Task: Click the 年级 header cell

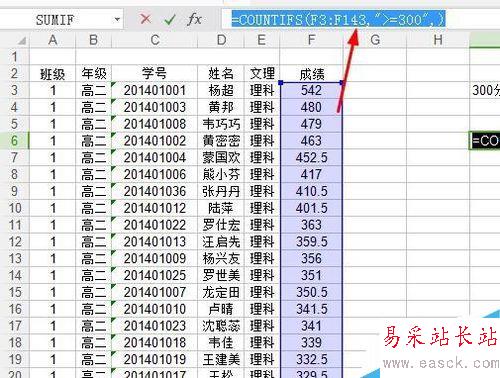Action: (94, 73)
